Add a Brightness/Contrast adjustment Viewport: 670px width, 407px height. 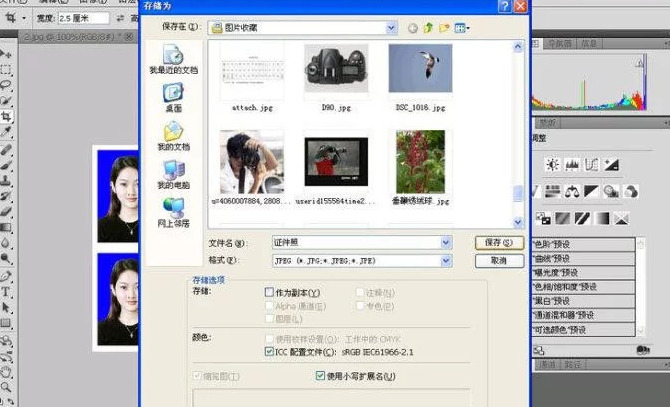[x=552, y=164]
